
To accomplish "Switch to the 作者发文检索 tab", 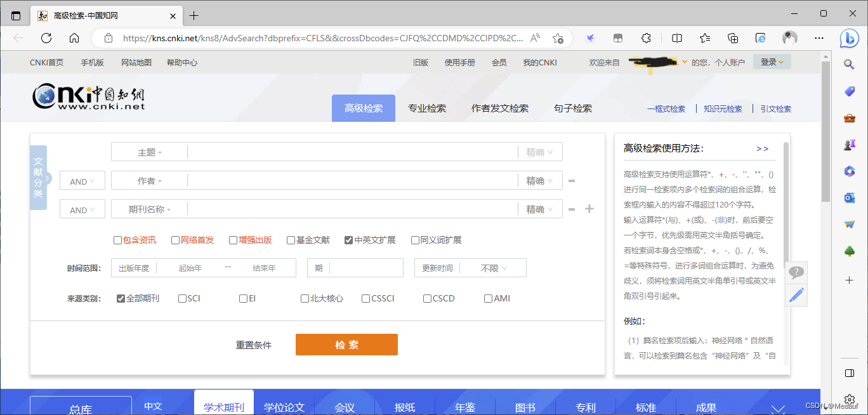I will tap(500, 109).
